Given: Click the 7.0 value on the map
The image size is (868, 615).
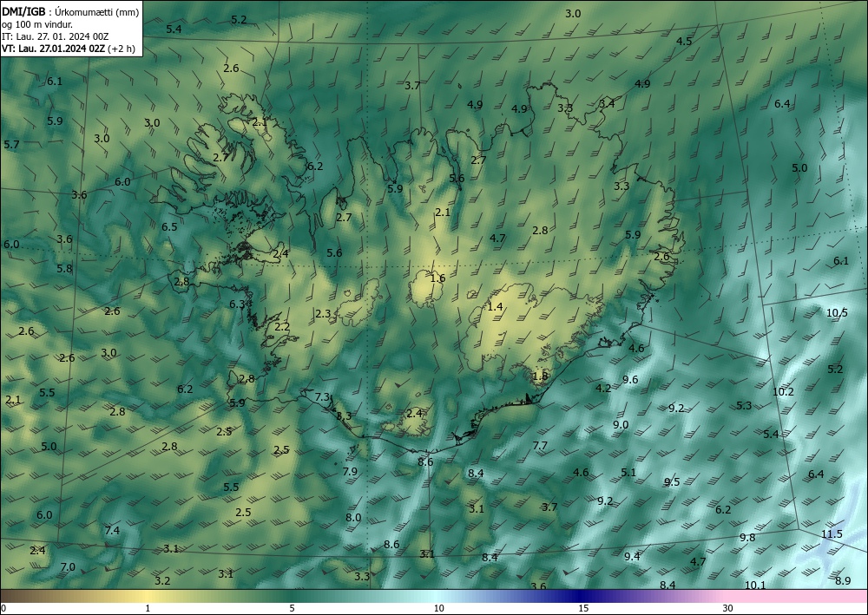Looking at the screenshot, I should [x=68, y=567].
